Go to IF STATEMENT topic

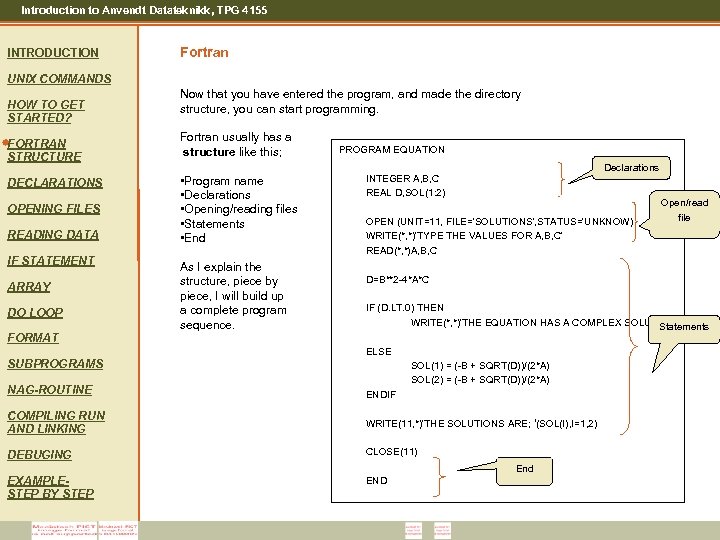tap(51, 261)
